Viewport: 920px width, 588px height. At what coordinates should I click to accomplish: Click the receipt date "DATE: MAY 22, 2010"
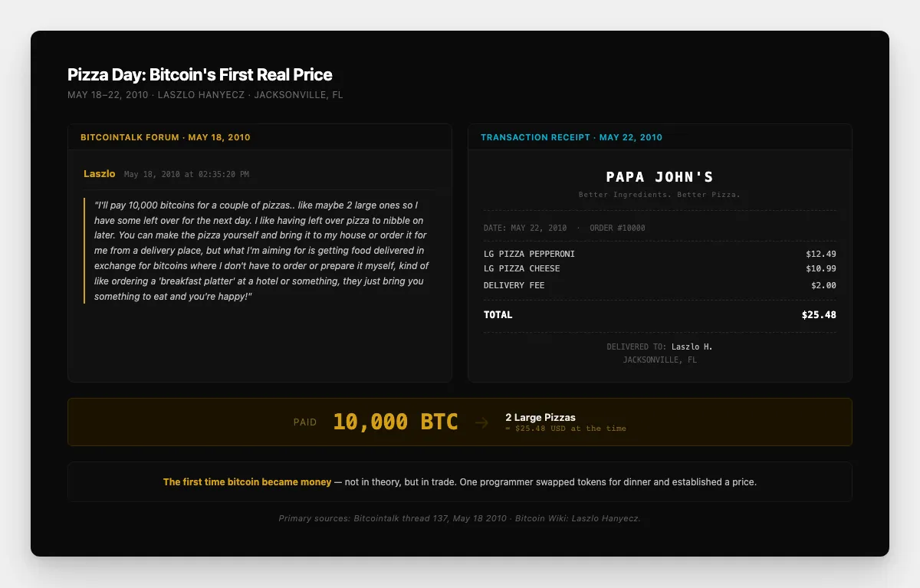525,228
